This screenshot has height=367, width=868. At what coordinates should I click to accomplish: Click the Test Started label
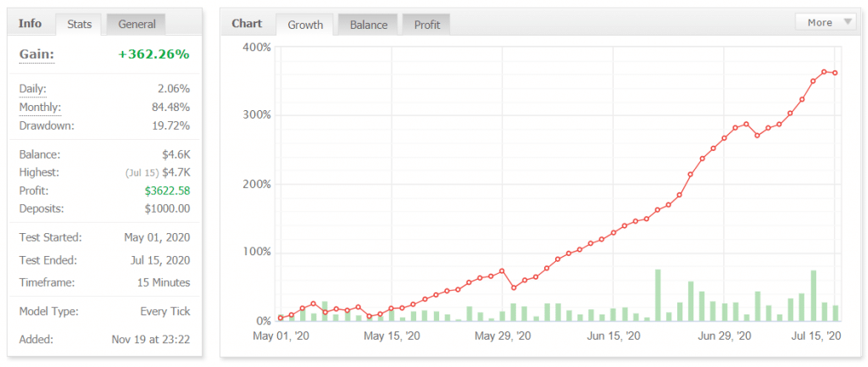click(50, 237)
